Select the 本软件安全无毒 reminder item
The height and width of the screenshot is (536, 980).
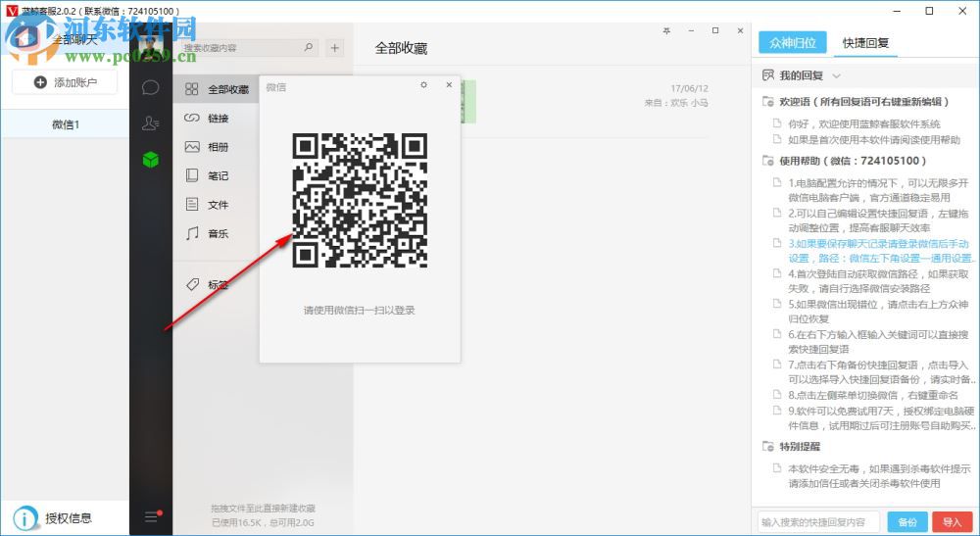point(879,475)
